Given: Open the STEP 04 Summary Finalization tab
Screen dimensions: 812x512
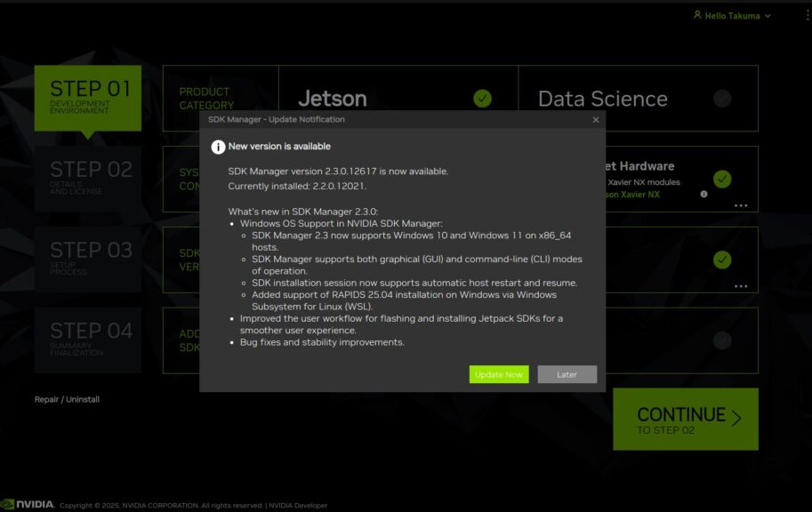Looking at the screenshot, I should pyautogui.click(x=88, y=340).
